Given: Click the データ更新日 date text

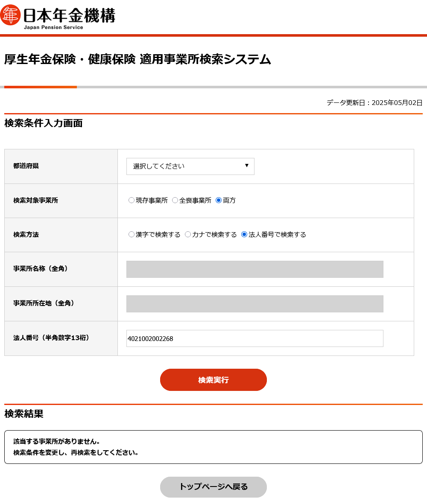Looking at the screenshot, I should [374, 102].
